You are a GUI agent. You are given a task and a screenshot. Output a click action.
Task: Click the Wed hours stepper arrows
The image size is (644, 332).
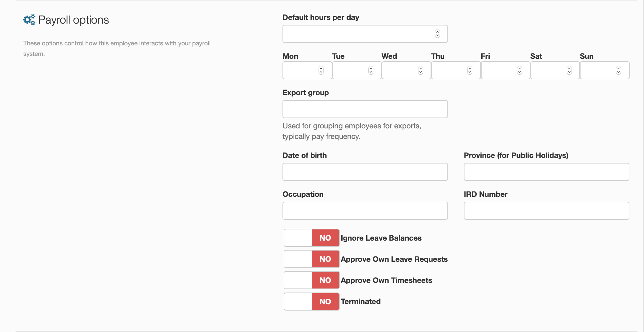point(420,71)
